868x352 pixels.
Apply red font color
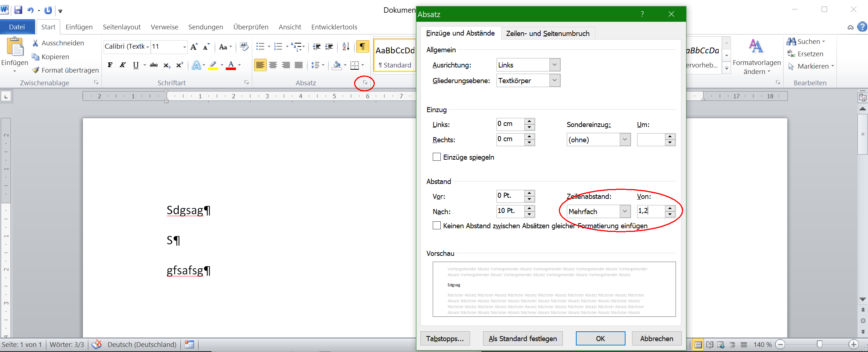point(231,65)
